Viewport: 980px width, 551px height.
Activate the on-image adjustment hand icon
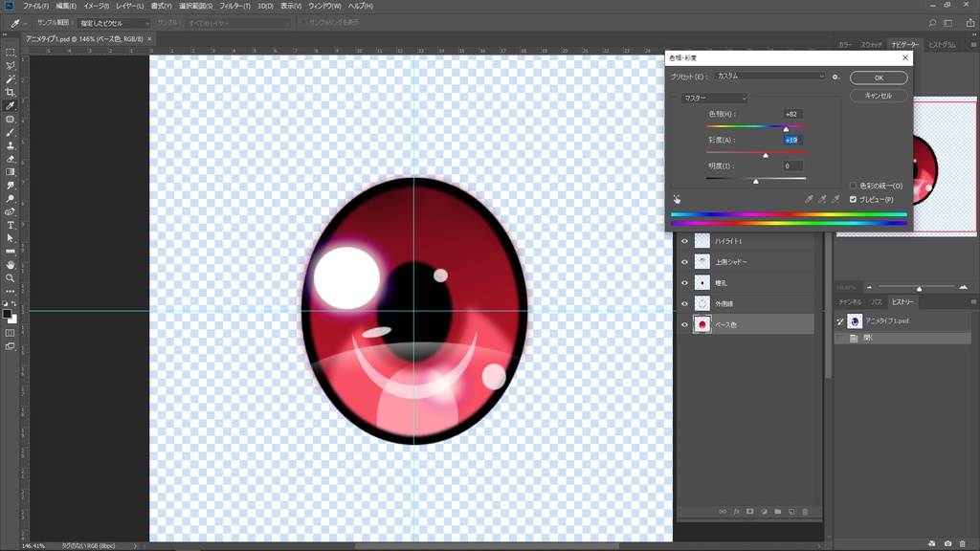677,199
